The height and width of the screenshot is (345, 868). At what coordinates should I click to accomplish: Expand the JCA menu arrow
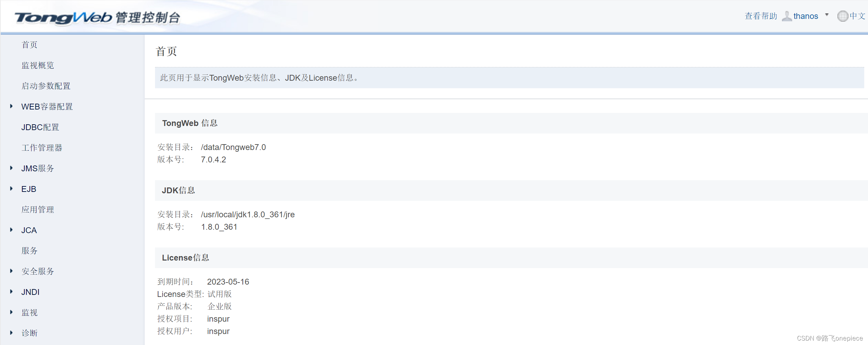[x=11, y=230]
